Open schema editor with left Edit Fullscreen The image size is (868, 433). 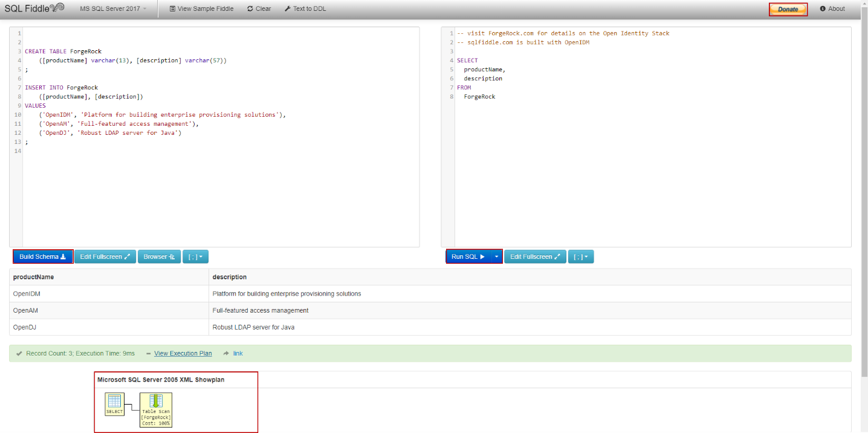105,256
